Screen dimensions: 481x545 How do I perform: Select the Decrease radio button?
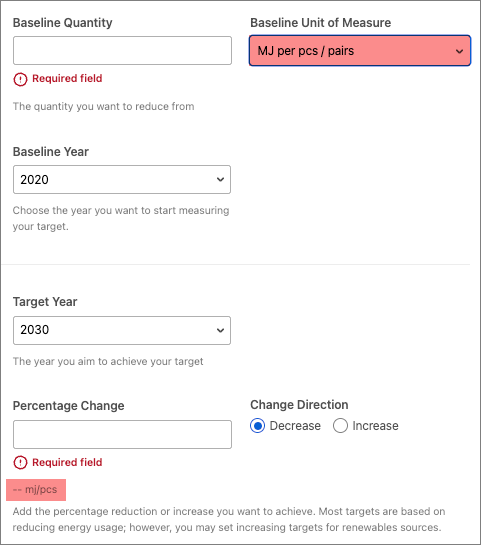coord(258,426)
